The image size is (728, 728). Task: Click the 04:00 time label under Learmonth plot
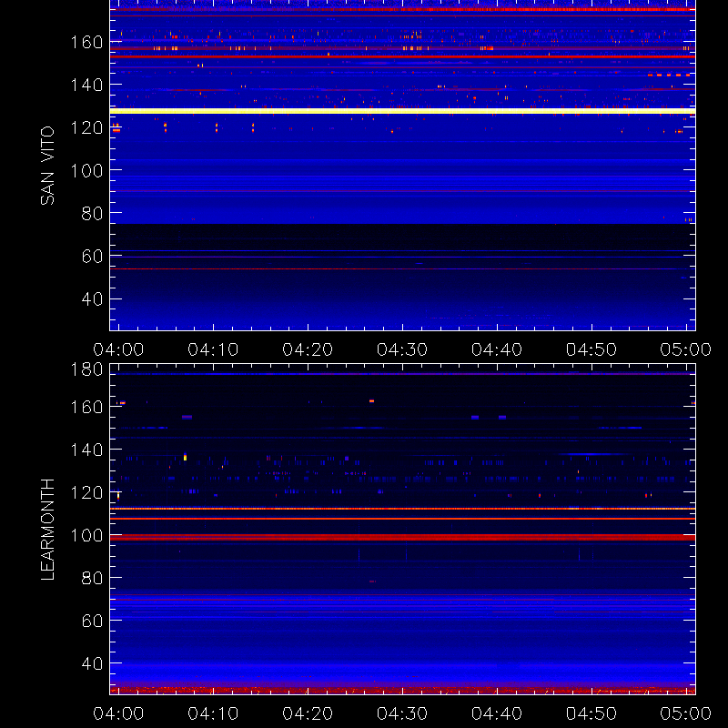click(x=118, y=713)
